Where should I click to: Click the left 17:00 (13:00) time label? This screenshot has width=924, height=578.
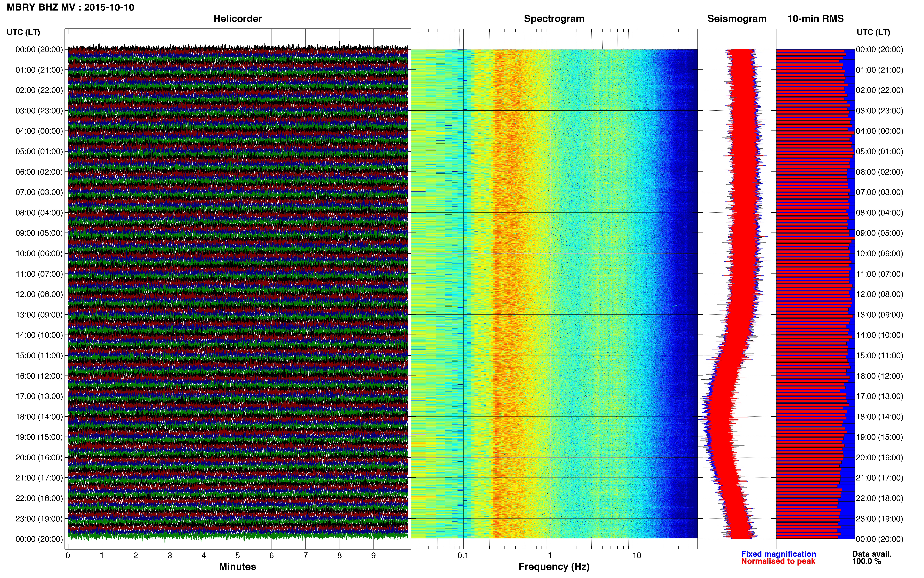pos(39,396)
